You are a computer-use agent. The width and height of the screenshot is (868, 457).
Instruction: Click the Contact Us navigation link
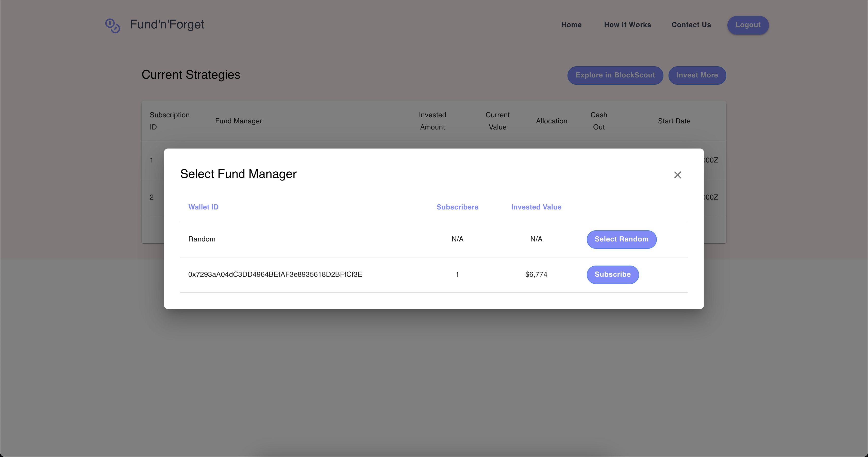691,24
